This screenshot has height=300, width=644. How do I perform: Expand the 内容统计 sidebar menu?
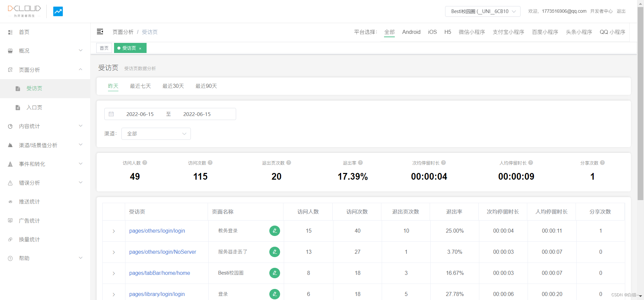80,126
